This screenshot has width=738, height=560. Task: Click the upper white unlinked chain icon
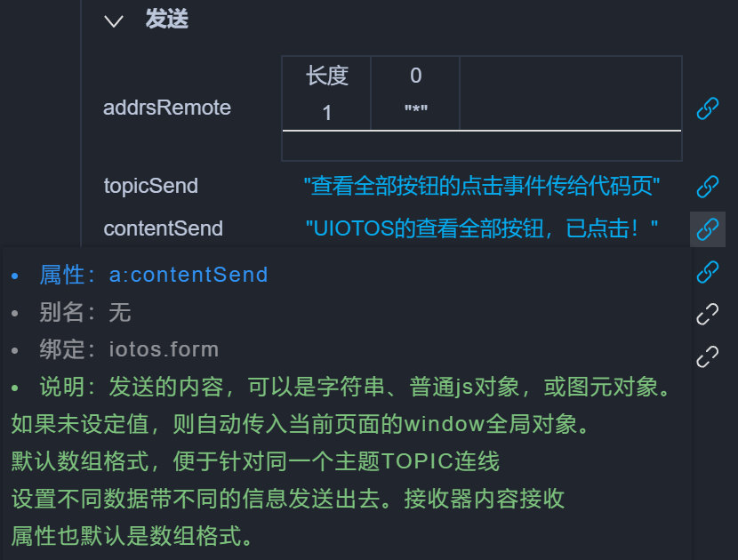[x=707, y=314]
